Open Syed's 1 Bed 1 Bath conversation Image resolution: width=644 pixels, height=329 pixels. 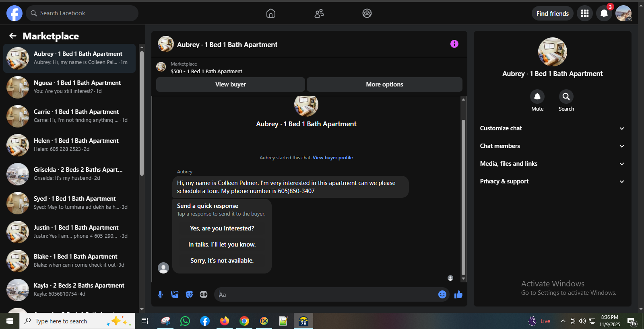pyautogui.click(x=69, y=203)
